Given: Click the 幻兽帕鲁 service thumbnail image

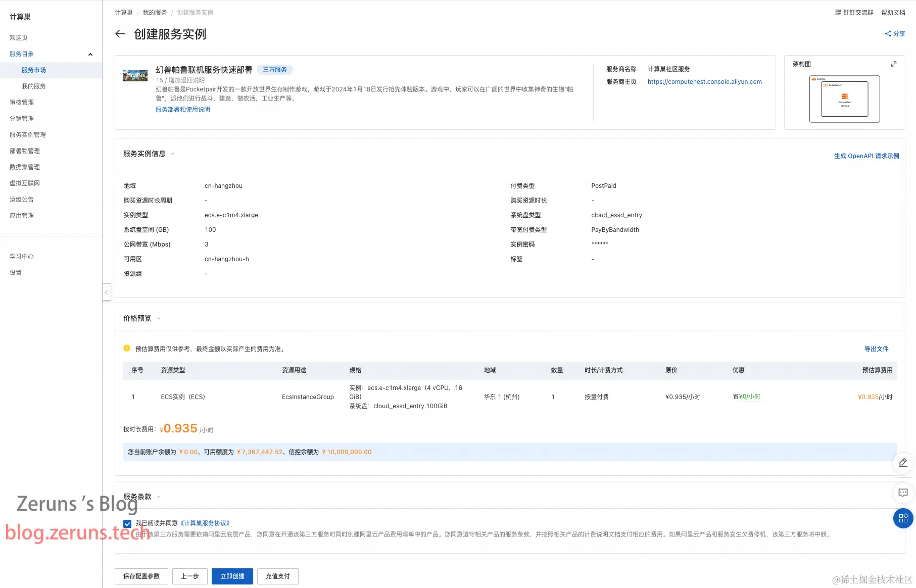Looking at the screenshot, I should click(135, 76).
